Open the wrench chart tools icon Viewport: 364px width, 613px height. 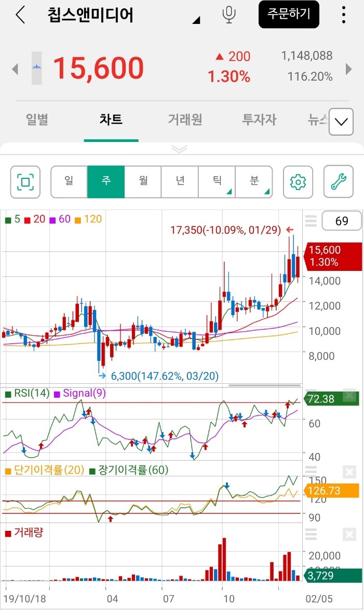339,182
